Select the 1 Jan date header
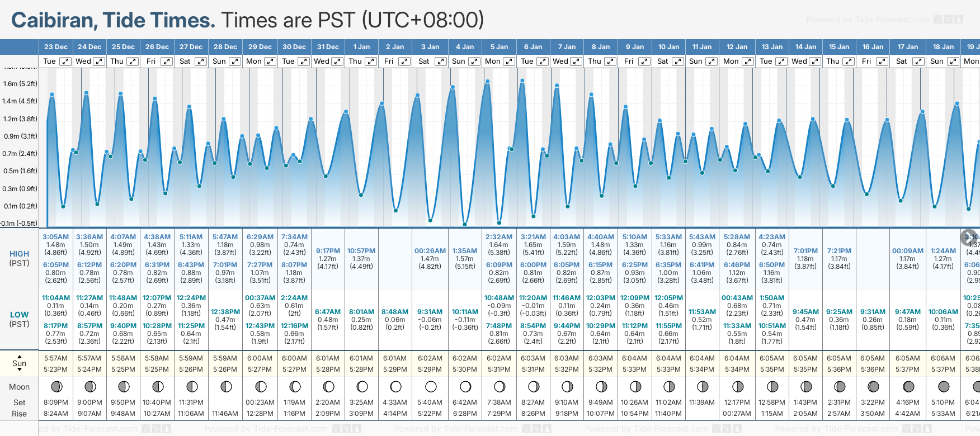The image size is (980, 436). point(361,47)
